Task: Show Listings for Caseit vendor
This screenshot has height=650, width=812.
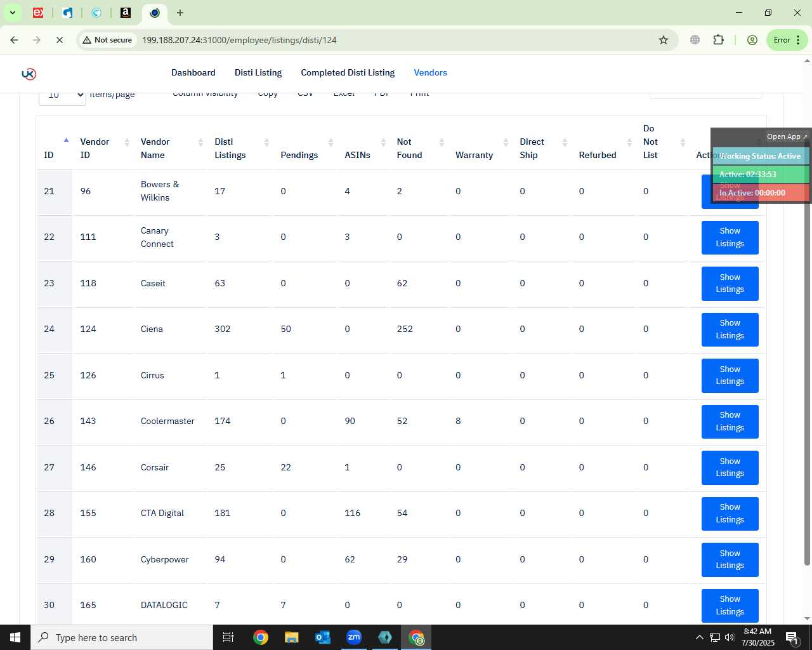Action: coord(730,283)
